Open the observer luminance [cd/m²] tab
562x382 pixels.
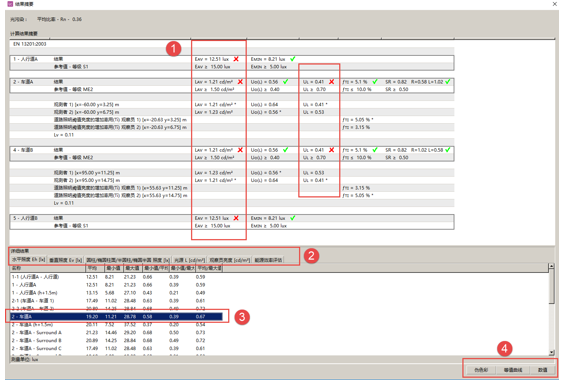click(230, 260)
